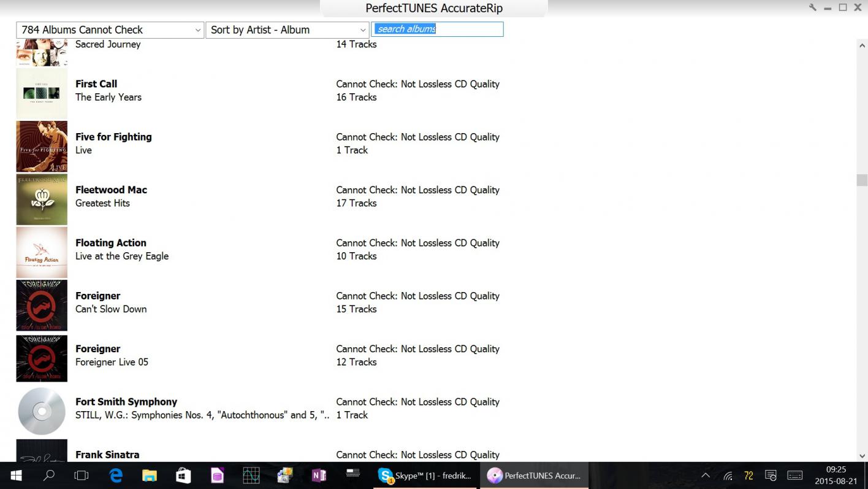868x489 pixels.
Task: Click the Foreigner Live 05 album title
Action: (x=112, y=362)
